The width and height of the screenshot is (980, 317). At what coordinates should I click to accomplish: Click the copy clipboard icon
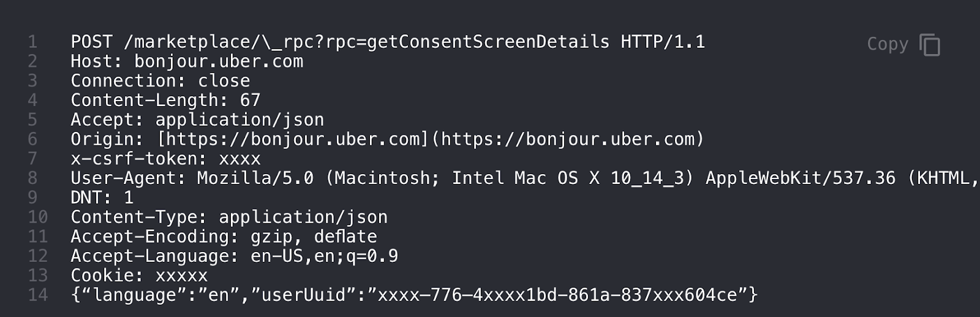(929, 45)
